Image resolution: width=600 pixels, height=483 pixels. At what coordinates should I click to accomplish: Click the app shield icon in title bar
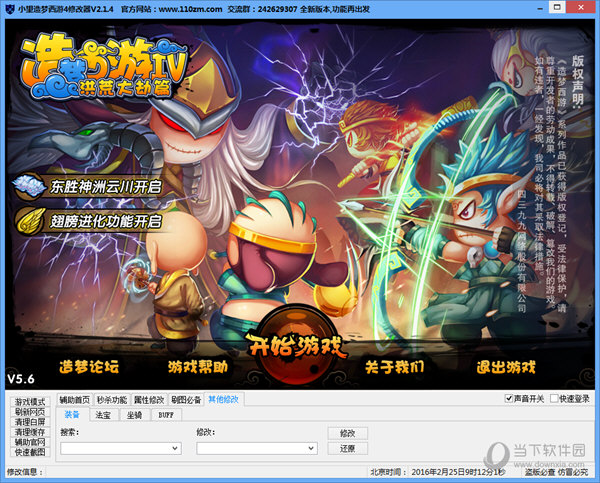(9, 8)
